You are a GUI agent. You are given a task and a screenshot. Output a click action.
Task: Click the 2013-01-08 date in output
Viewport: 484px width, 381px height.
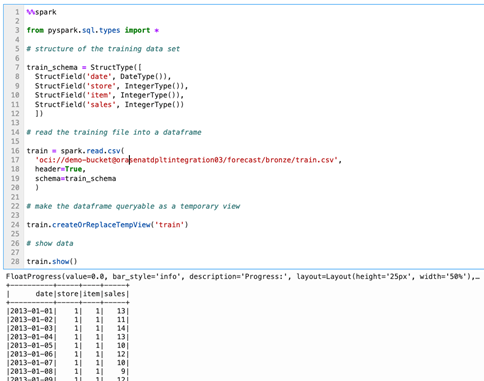point(31,371)
